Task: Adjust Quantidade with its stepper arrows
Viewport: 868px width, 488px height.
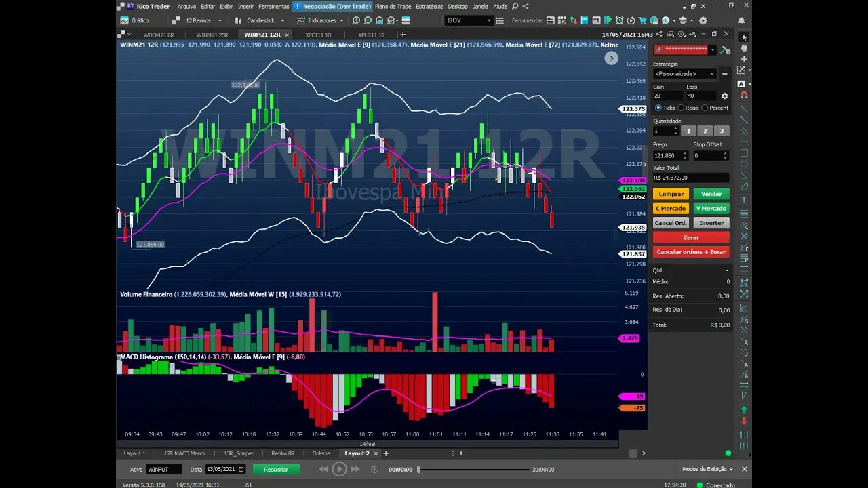Action: pos(675,131)
